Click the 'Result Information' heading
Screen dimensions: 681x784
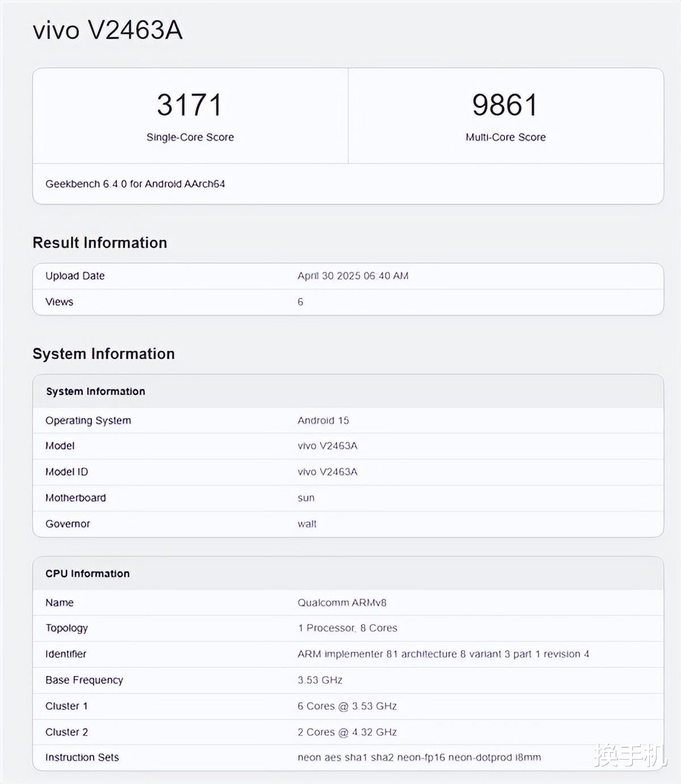click(100, 243)
